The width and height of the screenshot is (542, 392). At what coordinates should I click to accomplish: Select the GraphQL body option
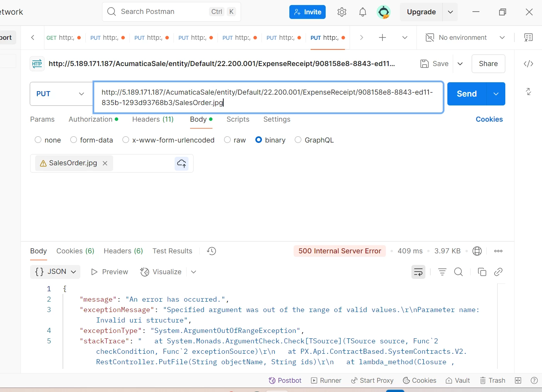(x=298, y=140)
